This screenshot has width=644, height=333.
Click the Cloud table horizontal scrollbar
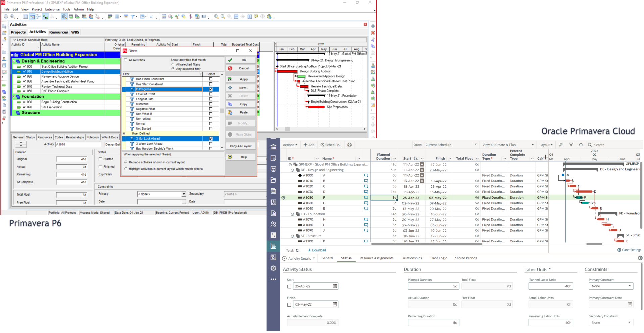pos(427,244)
